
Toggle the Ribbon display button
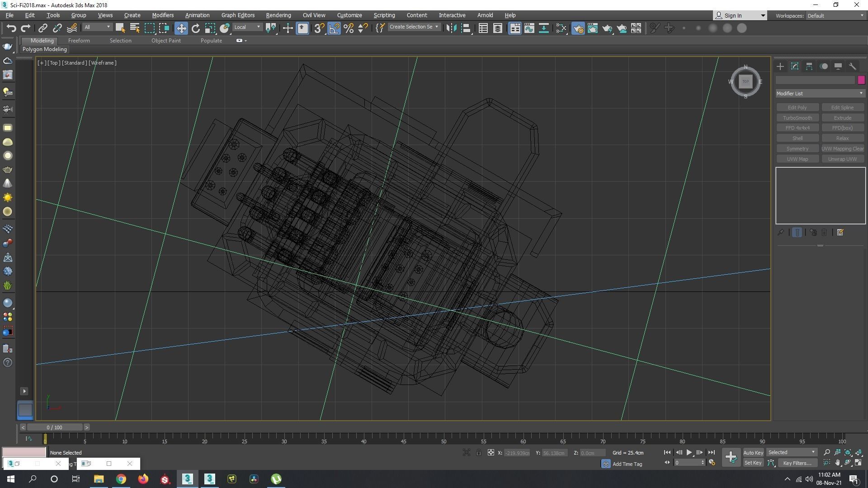514,28
